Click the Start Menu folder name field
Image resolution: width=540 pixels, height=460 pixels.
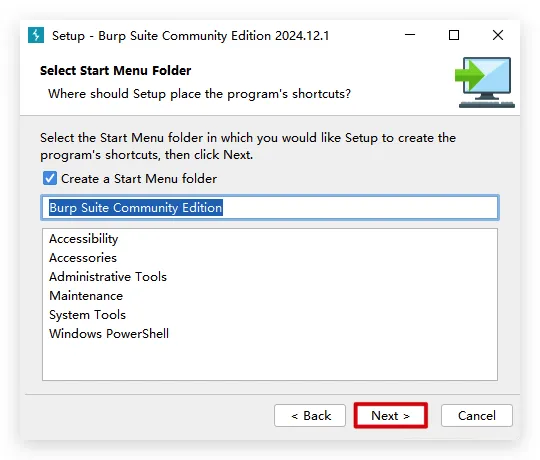coord(270,208)
